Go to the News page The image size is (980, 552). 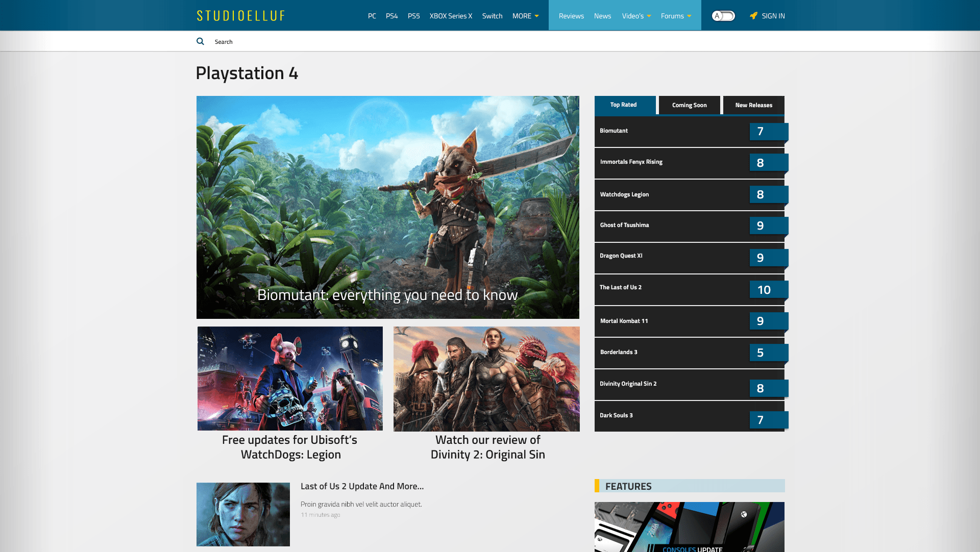602,16
